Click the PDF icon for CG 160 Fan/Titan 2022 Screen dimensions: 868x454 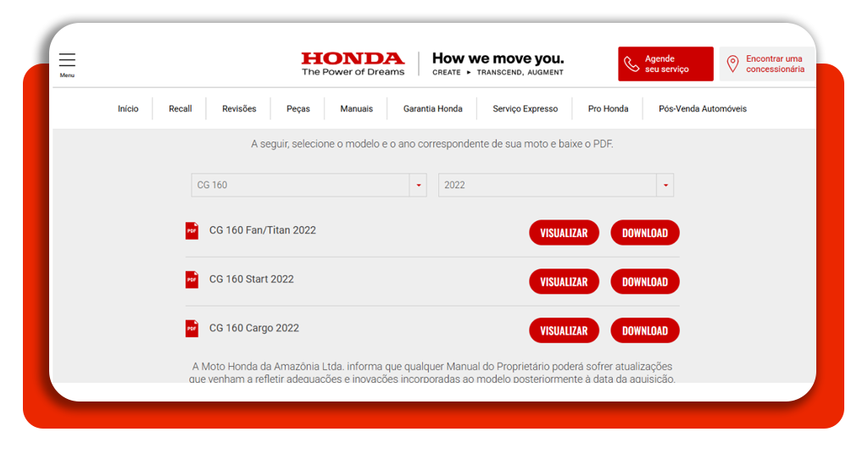coord(192,230)
